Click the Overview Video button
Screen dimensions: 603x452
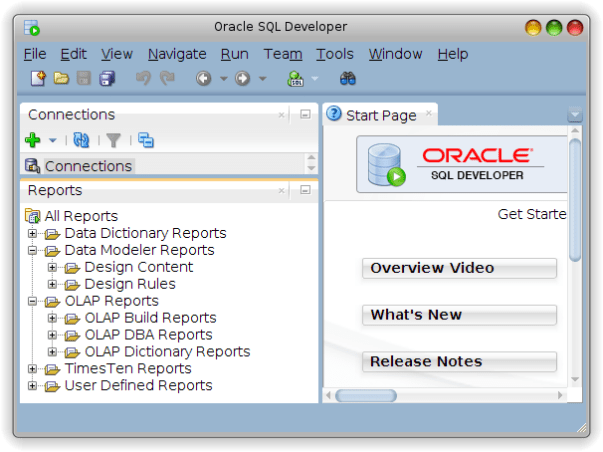point(459,268)
